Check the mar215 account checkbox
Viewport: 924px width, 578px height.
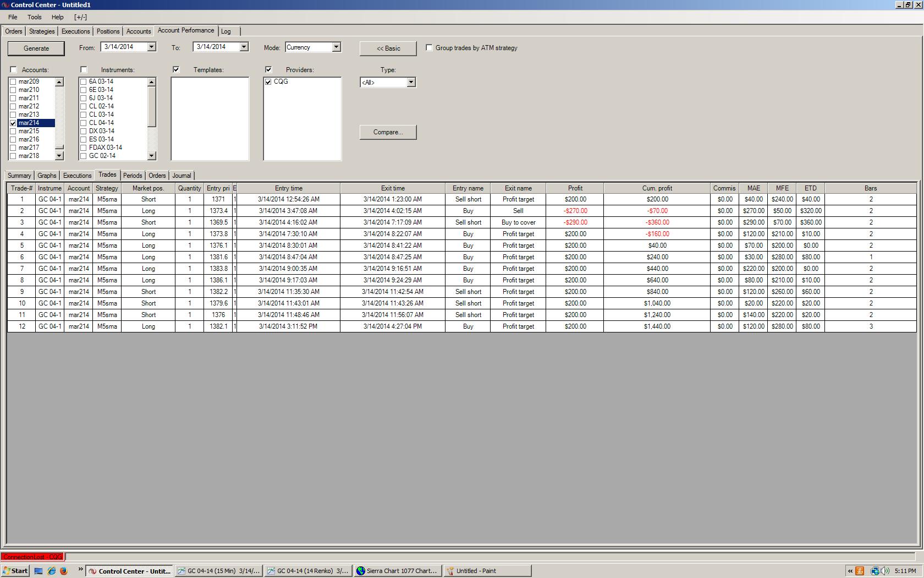point(13,132)
